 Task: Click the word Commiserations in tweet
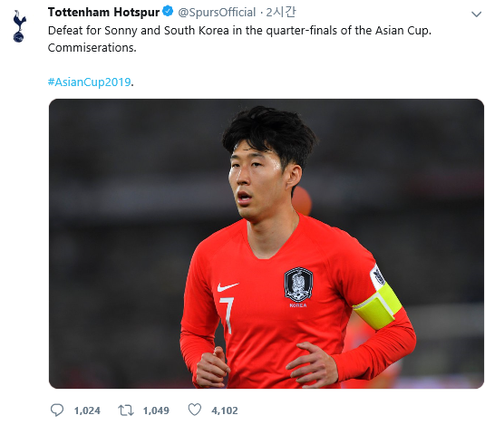(92, 47)
